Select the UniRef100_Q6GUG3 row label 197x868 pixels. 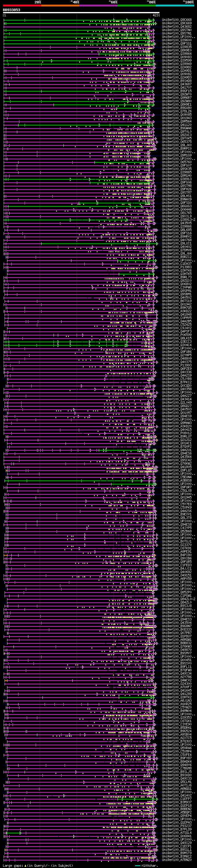point(177,206)
